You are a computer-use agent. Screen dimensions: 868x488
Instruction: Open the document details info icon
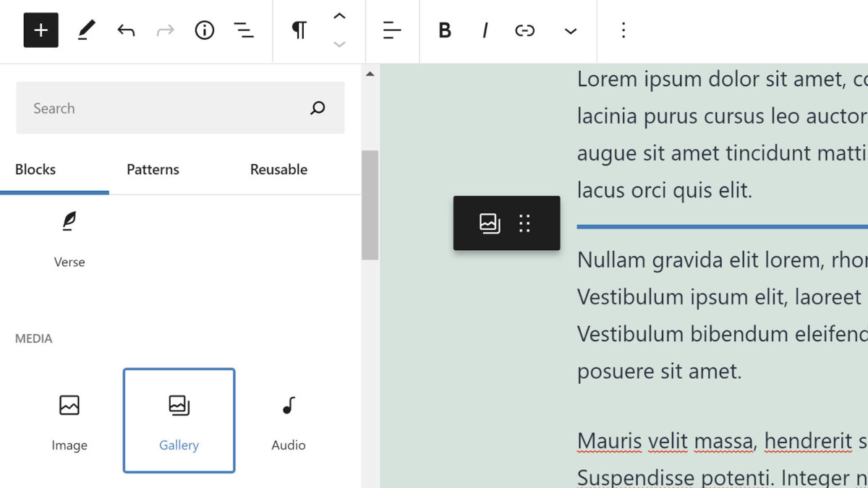[x=205, y=30]
